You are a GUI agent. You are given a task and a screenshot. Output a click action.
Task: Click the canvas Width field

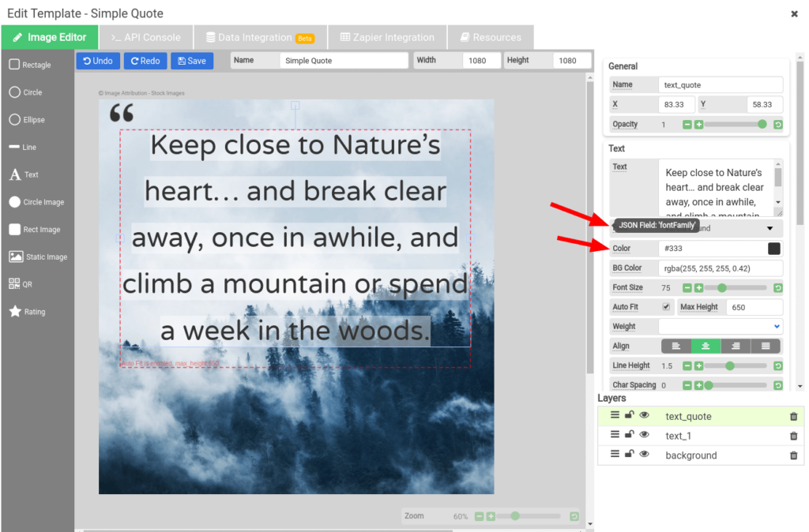pyautogui.click(x=481, y=60)
